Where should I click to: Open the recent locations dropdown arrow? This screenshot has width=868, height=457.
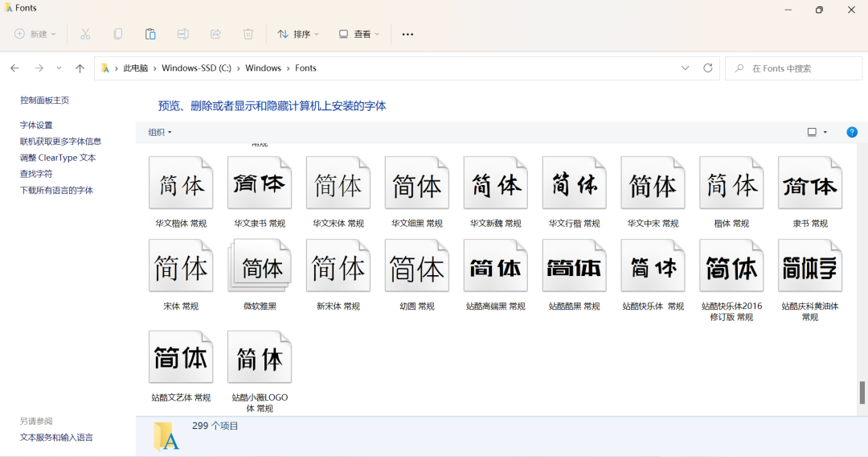(x=59, y=68)
